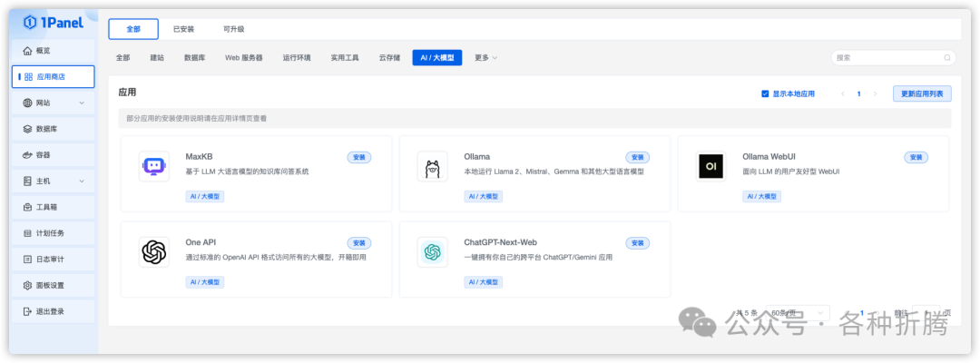This screenshot has width=980, height=363.
Task: Click Ollama WebUI's AI / 大模型 tag
Action: click(762, 196)
